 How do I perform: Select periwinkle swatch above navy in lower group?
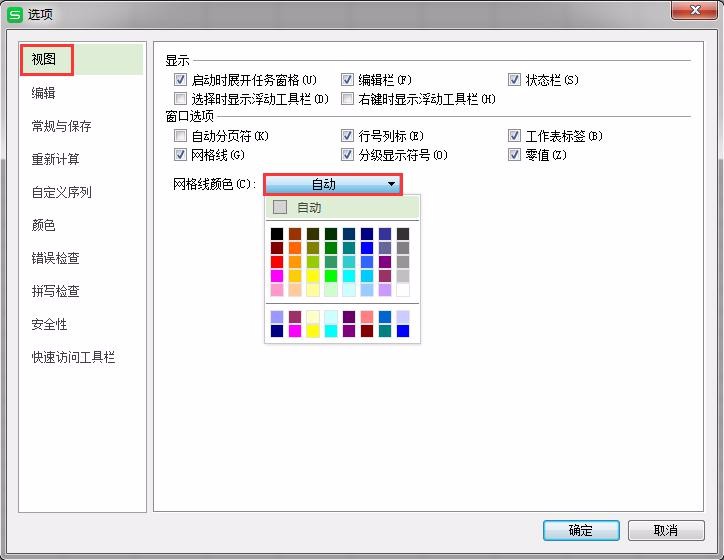277,317
